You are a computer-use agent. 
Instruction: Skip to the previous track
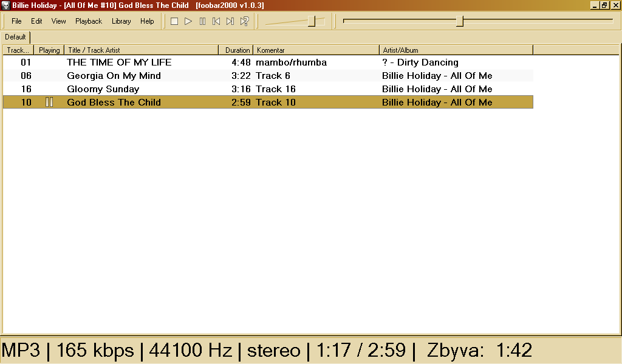(216, 21)
